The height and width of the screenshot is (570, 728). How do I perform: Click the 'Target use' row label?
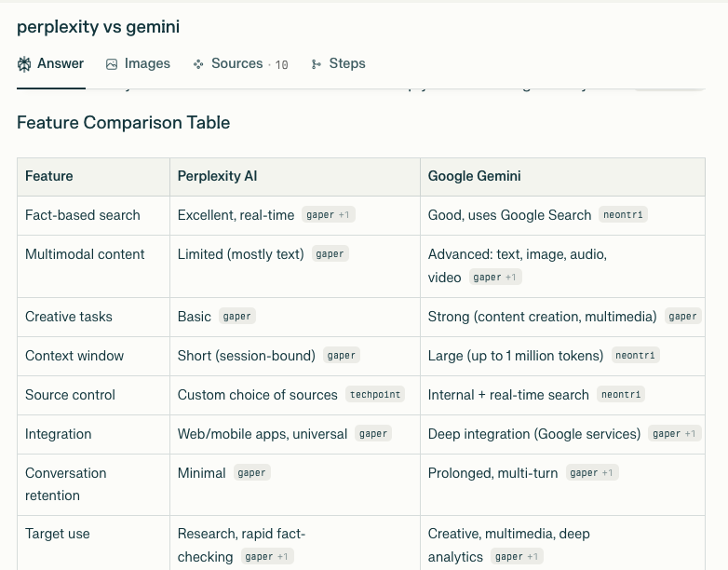coord(58,534)
